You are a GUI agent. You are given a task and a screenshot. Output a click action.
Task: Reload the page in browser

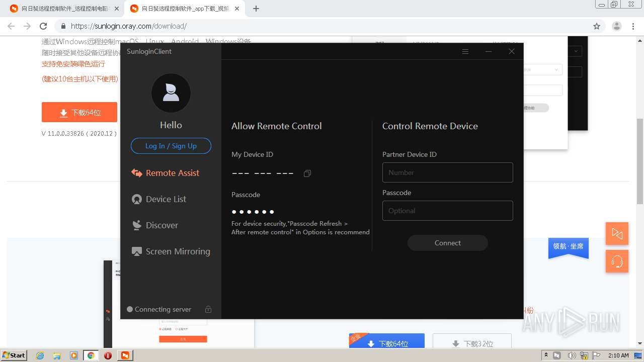43,26
